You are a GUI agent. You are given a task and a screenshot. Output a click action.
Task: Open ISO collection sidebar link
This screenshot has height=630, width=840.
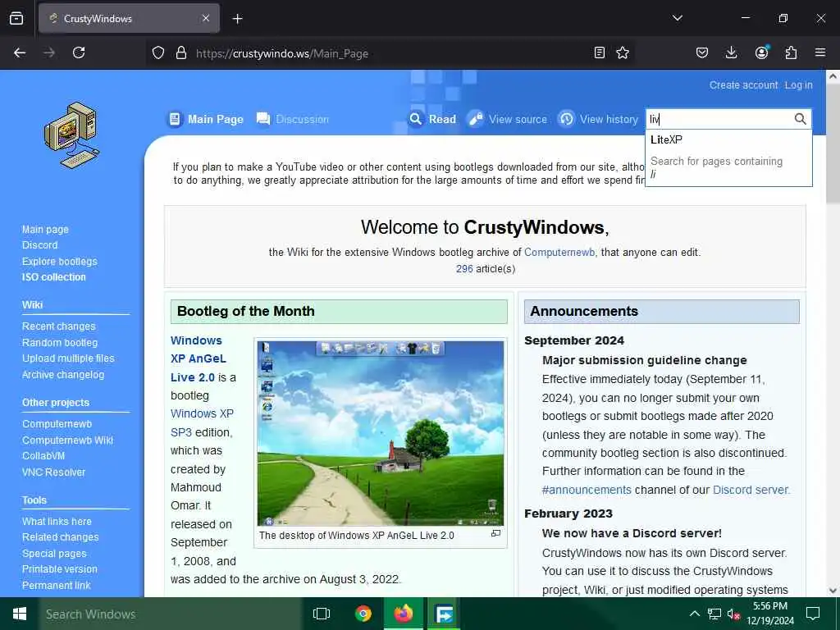(x=53, y=277)
